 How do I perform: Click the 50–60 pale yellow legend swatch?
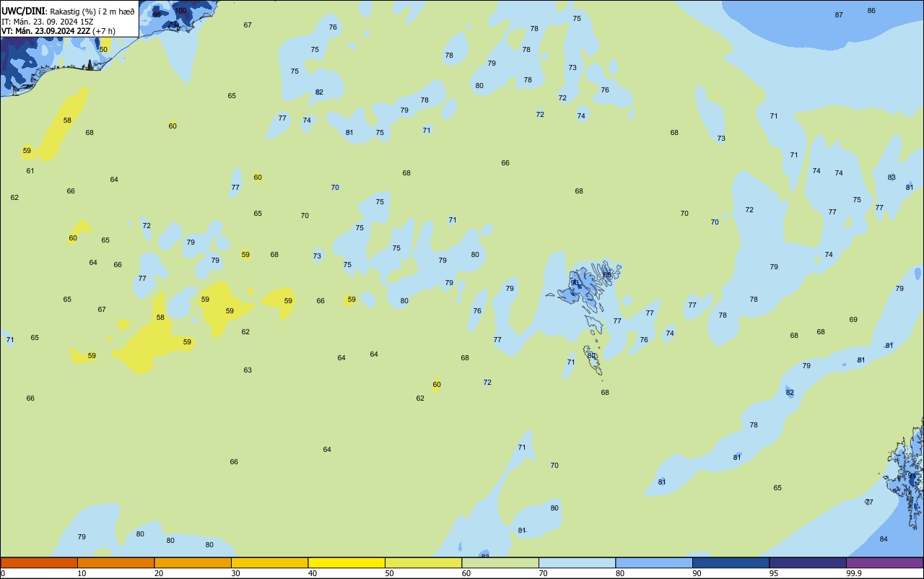[x=423, y=562]
